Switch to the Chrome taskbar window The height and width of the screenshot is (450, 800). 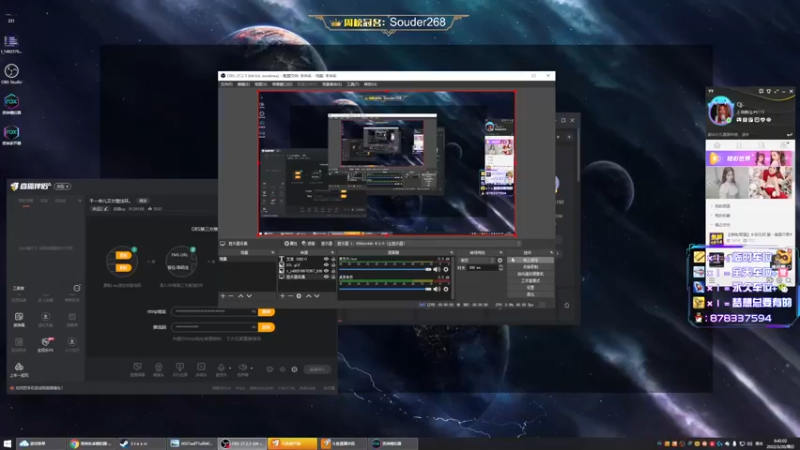tap(92, 443)
